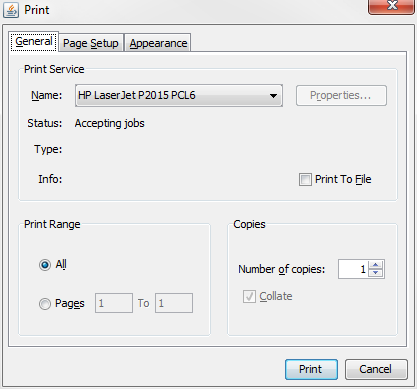417x389 pixels.
Task: Decrease copies with the down spinner arrow
Action: 376,273
